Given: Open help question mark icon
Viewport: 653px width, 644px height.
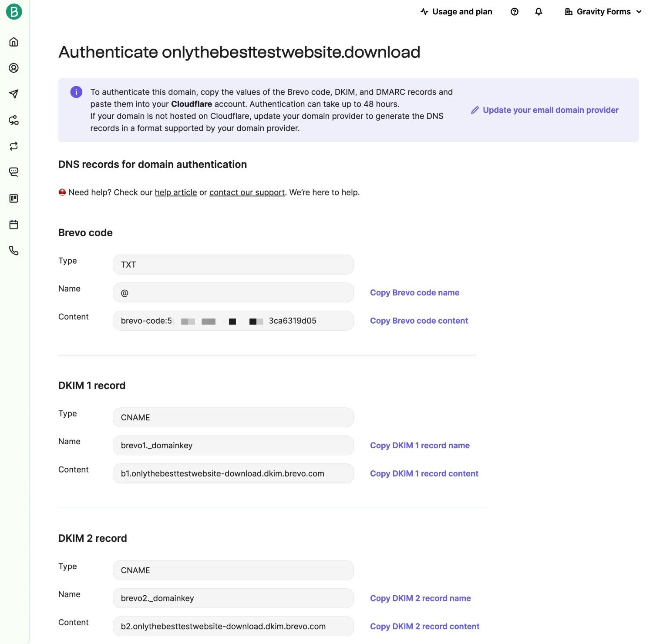Looking at the screenshot, I should [x=515, y=12].
